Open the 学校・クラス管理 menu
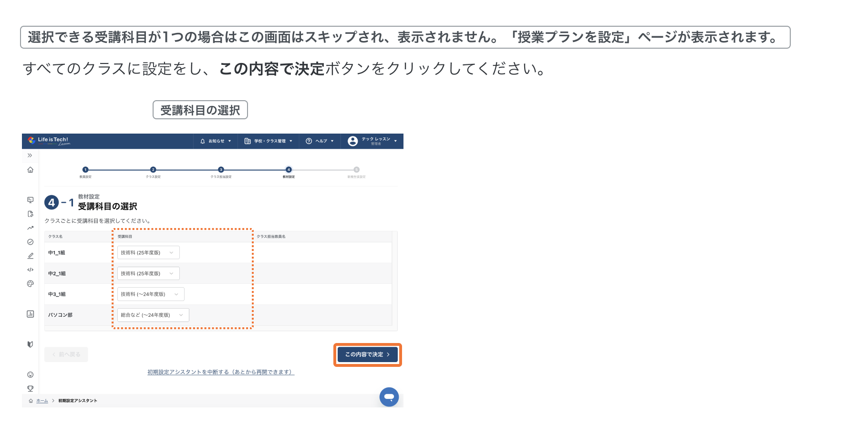Image resolution: width=868 pixels, height=437 pixels. [269, 141]
